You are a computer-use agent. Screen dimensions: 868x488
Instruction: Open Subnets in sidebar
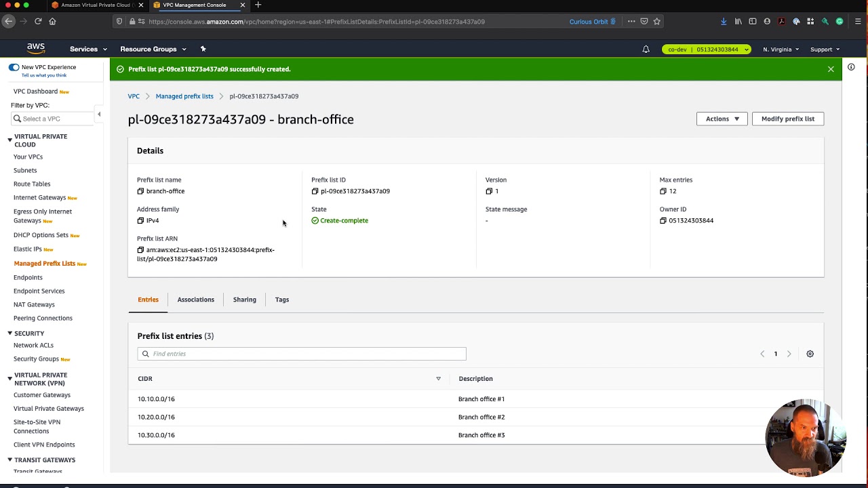[x=25, y=170]
